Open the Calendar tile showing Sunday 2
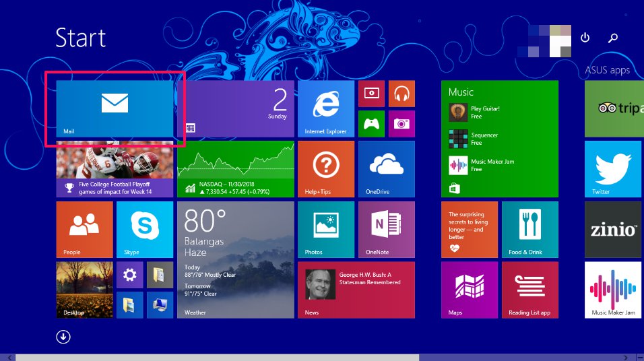 235,109
